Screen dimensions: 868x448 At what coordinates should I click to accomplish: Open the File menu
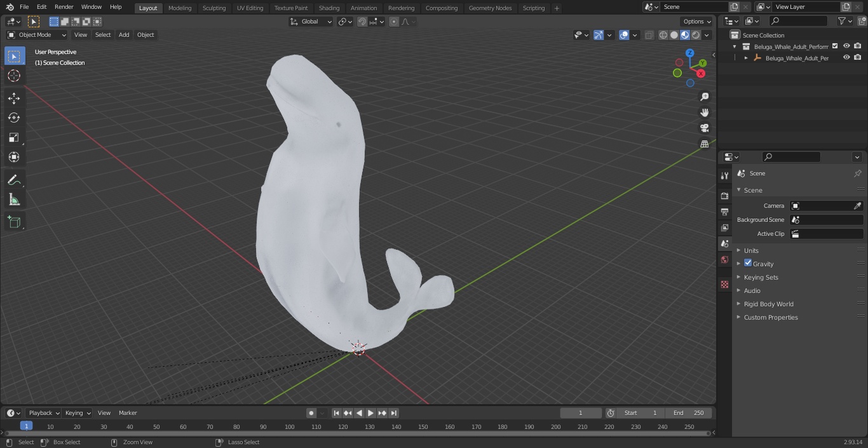click(24, 7)
